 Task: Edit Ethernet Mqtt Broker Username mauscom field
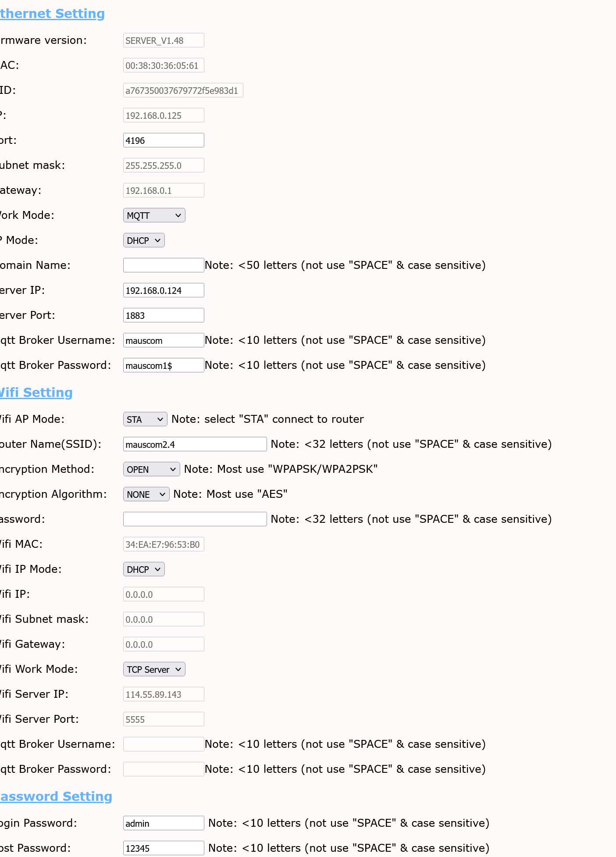(x=163, y=340)
